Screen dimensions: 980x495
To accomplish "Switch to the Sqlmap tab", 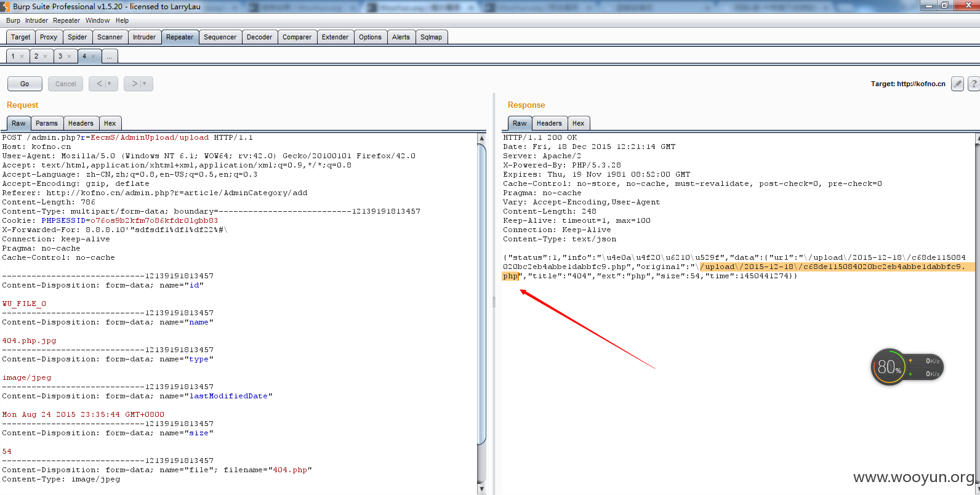I will 431,37.
